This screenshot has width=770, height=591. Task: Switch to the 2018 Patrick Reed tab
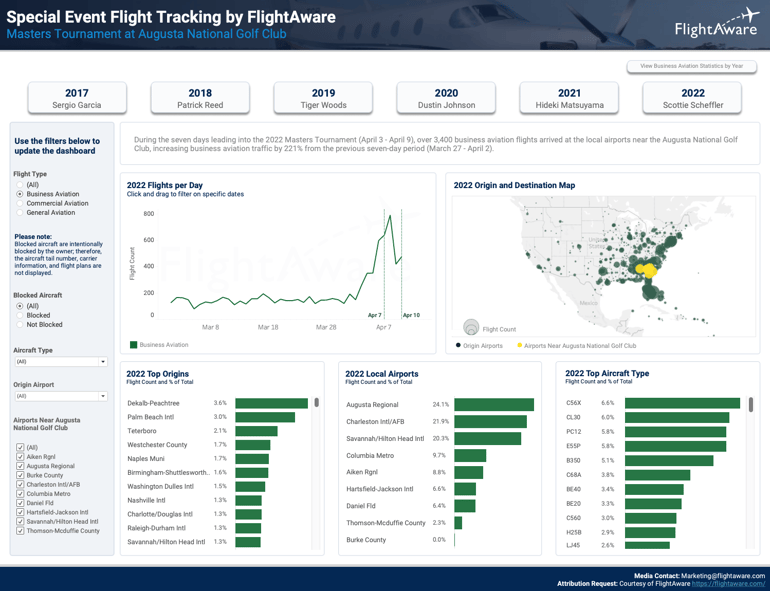200,98
